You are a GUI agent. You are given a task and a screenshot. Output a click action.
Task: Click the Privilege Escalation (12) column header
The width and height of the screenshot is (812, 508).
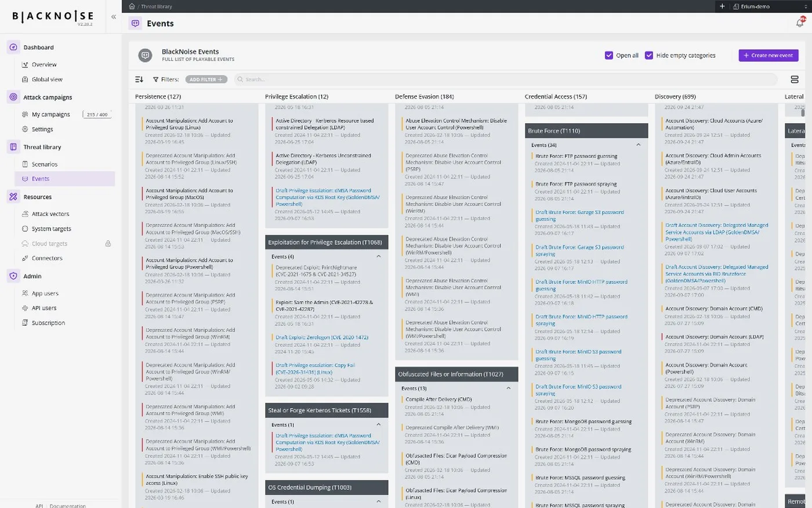click(x=296, y=96)
